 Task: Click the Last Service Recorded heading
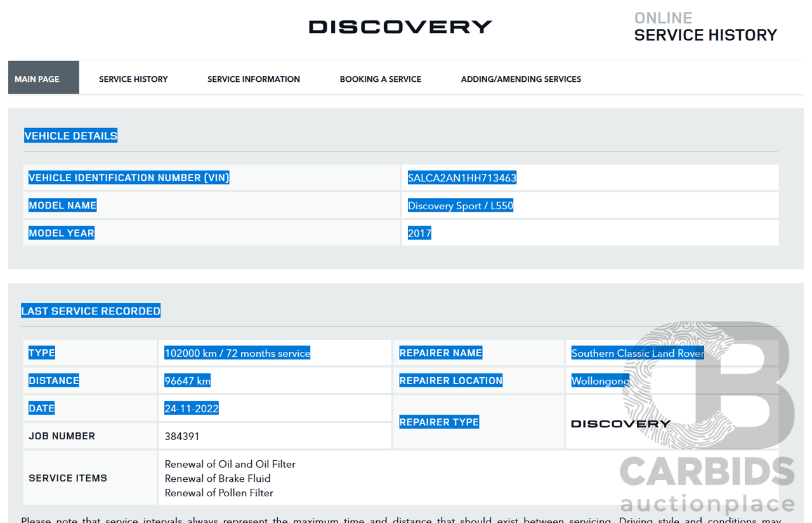coord(91,311)
